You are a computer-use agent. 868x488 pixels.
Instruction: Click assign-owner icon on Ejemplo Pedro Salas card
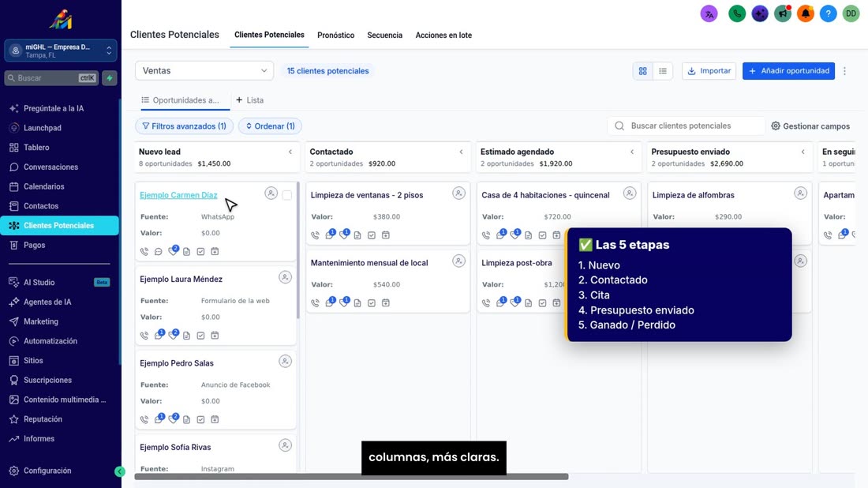click(x=285, y=361)
